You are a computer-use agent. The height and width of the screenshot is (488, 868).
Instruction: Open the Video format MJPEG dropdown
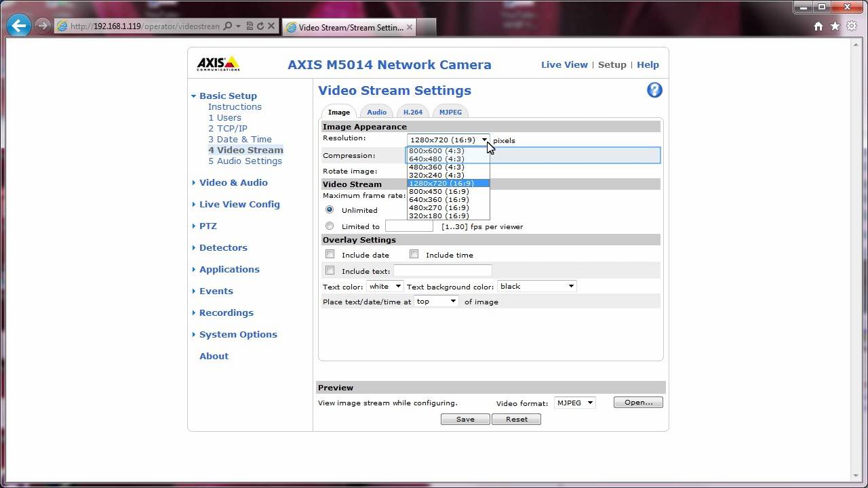[x=575, y=403]
